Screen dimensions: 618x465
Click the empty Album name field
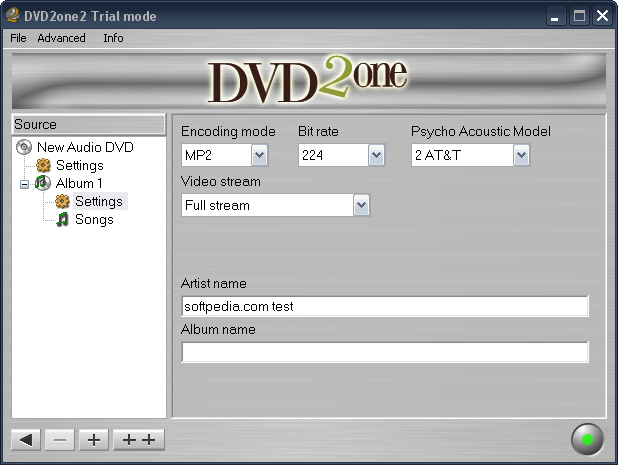[385, 352]
